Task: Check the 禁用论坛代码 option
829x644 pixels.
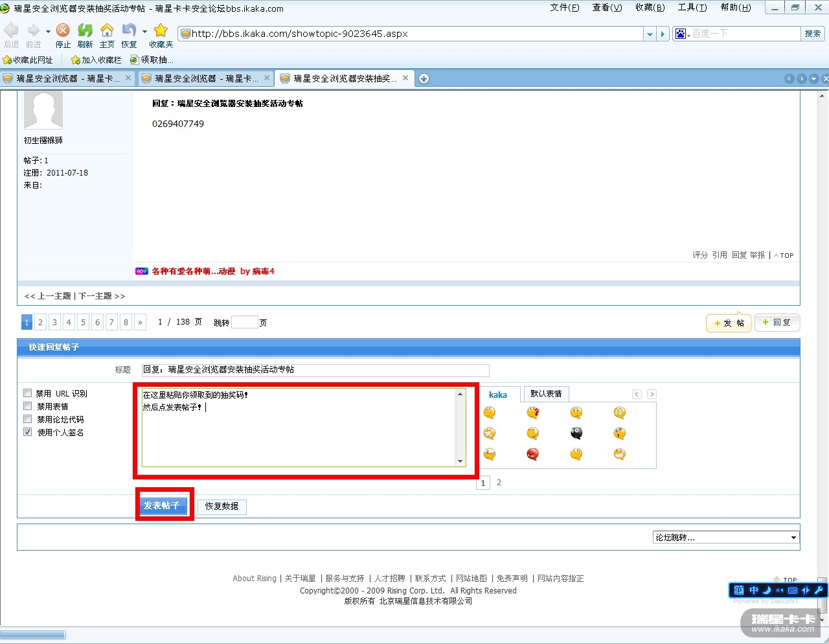Action: pyautogui.click(x=28, y=419)
